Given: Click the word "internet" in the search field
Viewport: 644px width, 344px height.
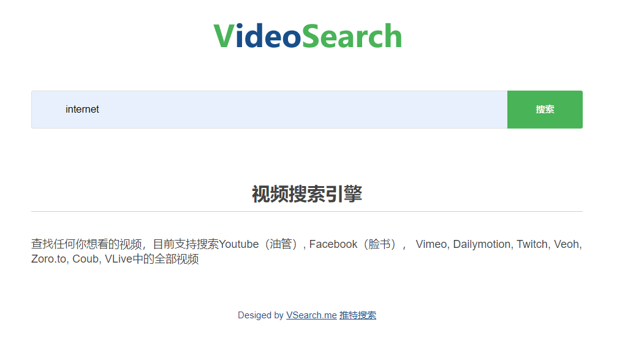Looking at the screenshot, I should 82,109.
